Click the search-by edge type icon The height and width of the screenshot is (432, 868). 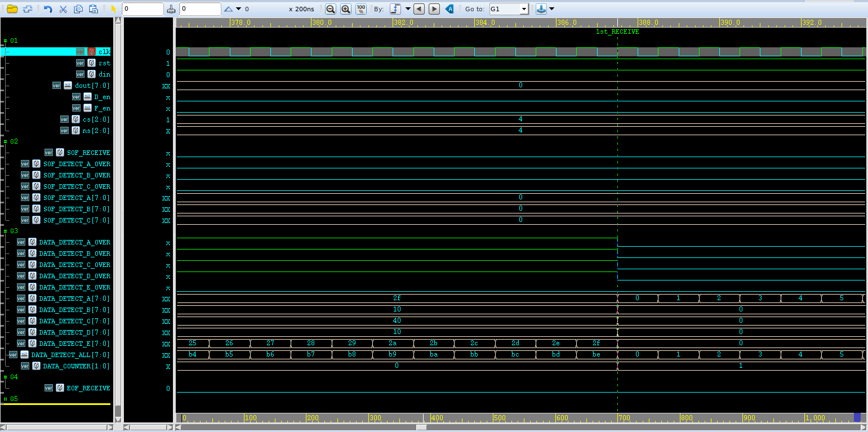click(x=395, y=9)
